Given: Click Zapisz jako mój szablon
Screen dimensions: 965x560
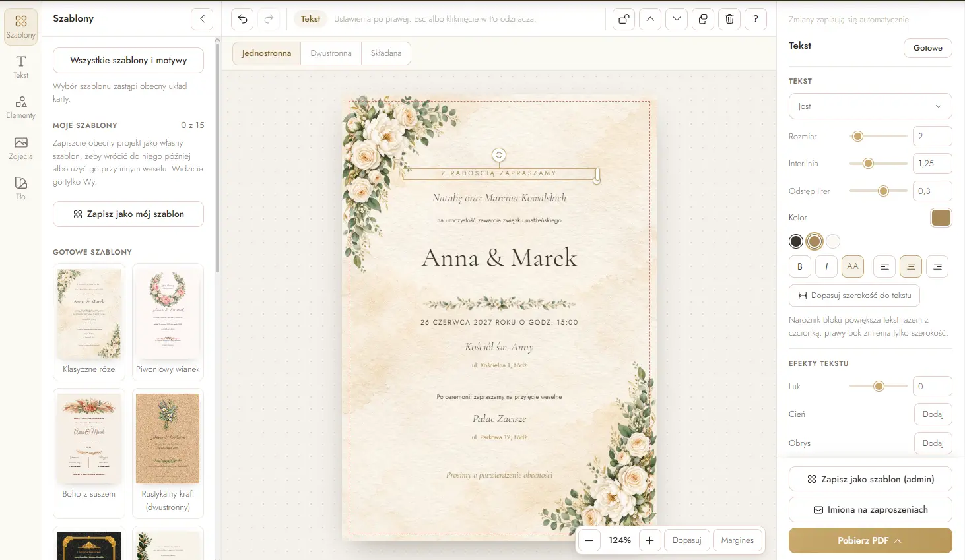Looking at the screenshot, I should [128, 214].
